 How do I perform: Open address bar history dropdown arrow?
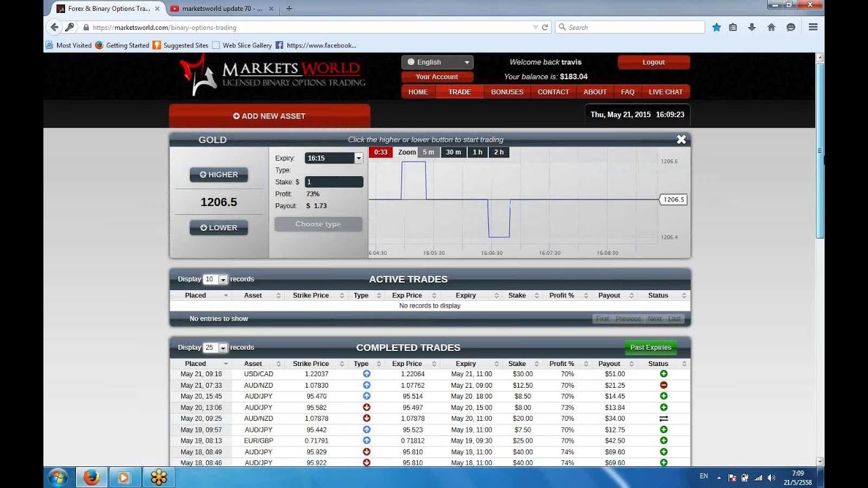[536, 28]
